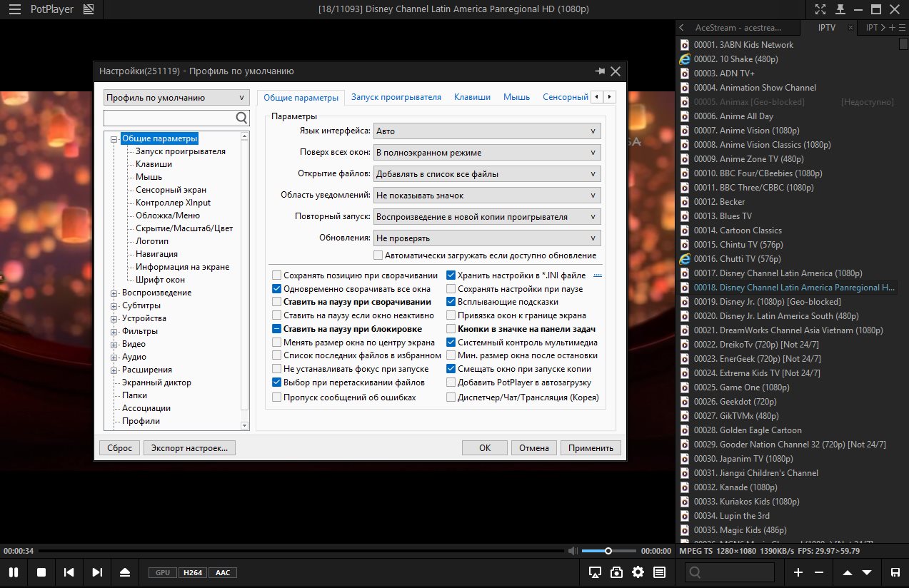Screen dimensions: 909x588
Task: Click the fullscreen expand arrows icon
Action: pos(821,10)
